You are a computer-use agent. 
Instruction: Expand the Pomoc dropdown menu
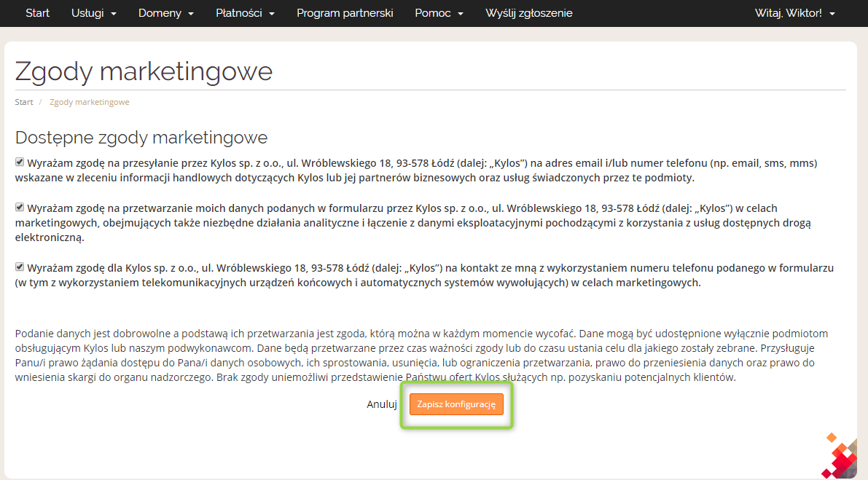pyautogui.click(x=439, y=13)
